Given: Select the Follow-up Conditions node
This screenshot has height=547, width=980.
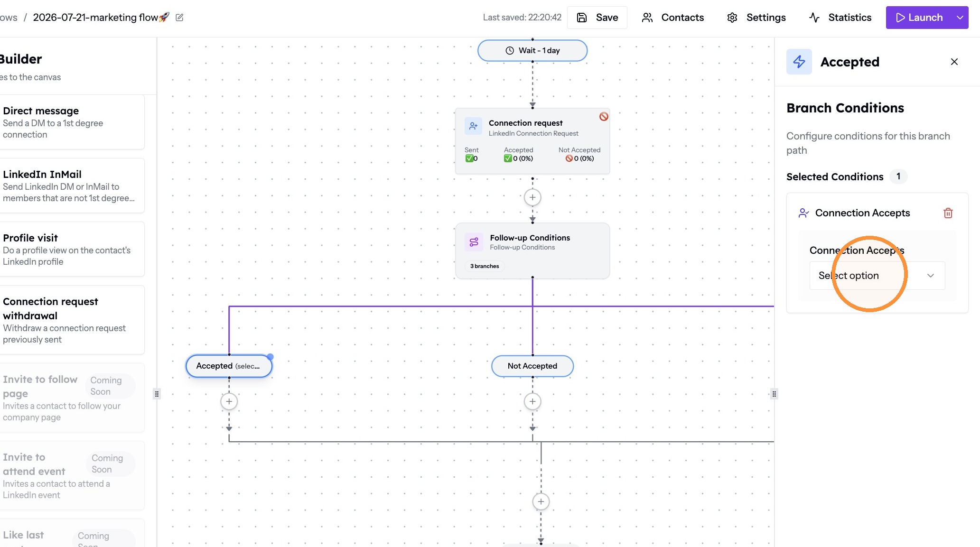Looking at the screenshot, I should point(532,250).
